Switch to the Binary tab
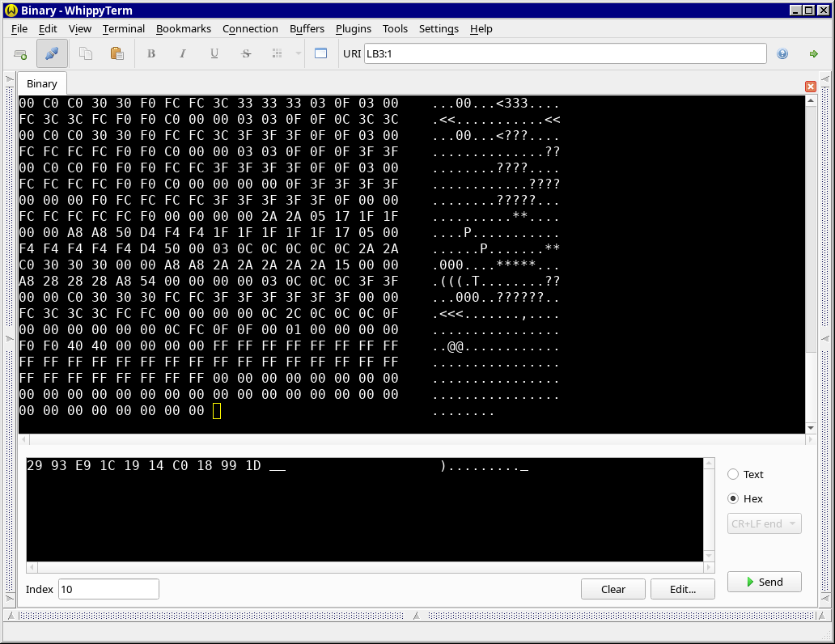 (x=42, y=83)
